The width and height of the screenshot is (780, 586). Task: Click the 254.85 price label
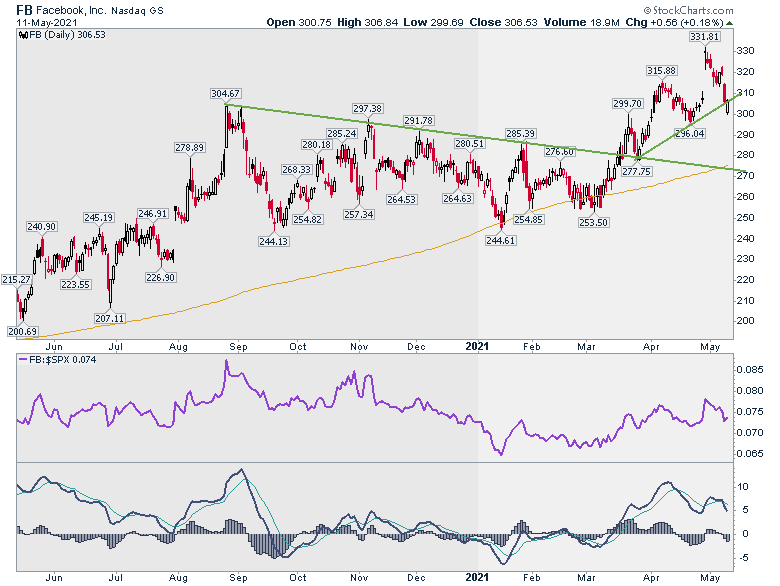528,219
